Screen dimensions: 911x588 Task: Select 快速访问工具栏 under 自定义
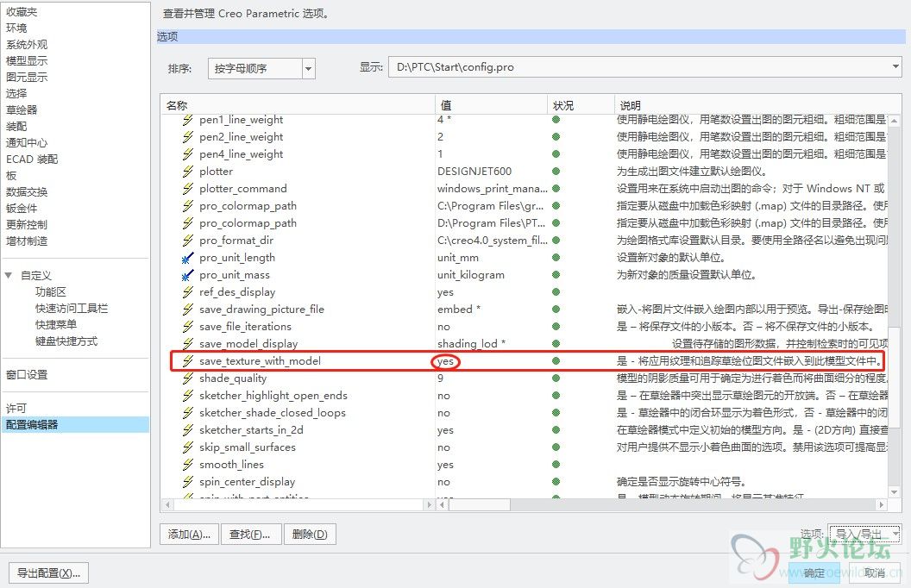[72, 308]
